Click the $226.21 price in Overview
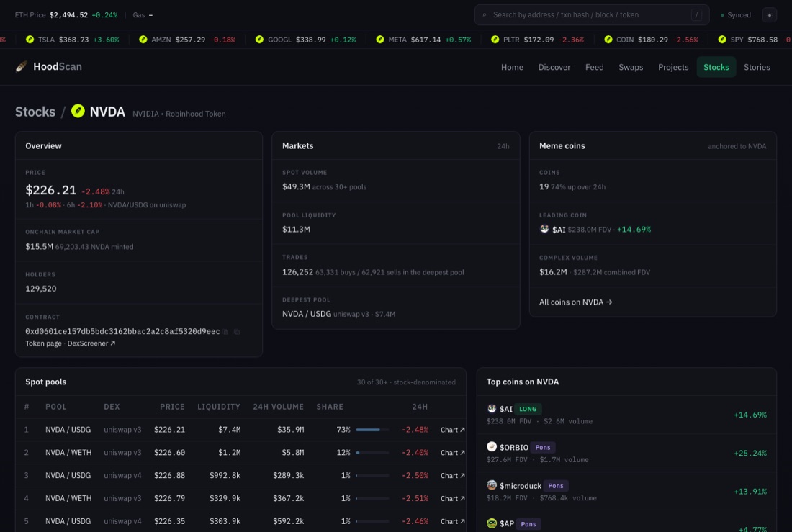The width and height of the screenshot is (792, 532). coord(51,190)
